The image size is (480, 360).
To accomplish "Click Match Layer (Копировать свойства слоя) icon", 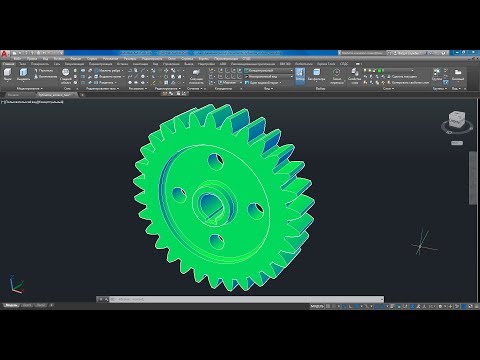I will pyautogui.click(x=408, y=82).
